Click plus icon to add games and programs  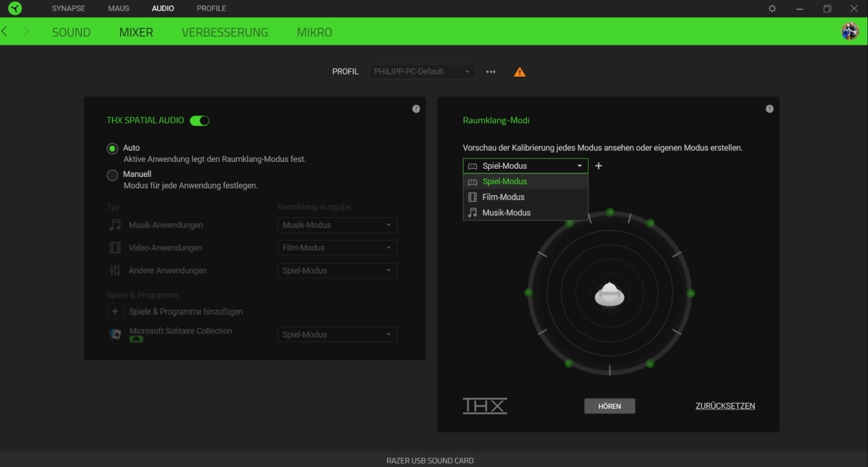coord(115,312)
